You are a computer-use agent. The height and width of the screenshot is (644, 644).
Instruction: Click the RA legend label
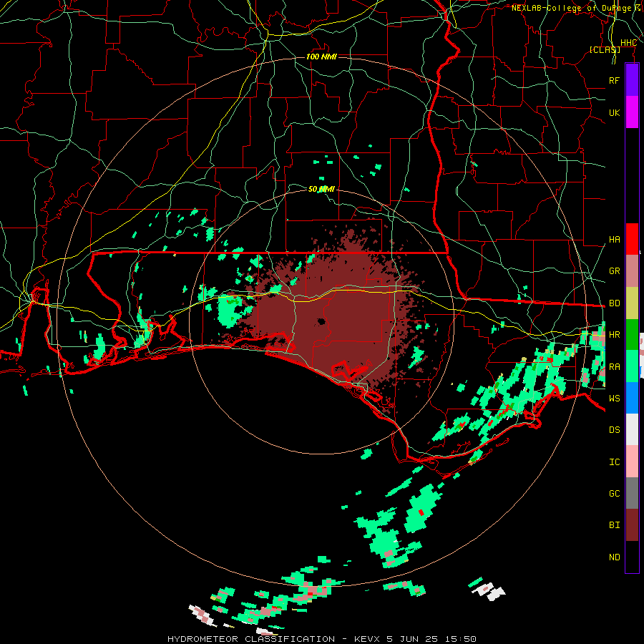[614, 367]
